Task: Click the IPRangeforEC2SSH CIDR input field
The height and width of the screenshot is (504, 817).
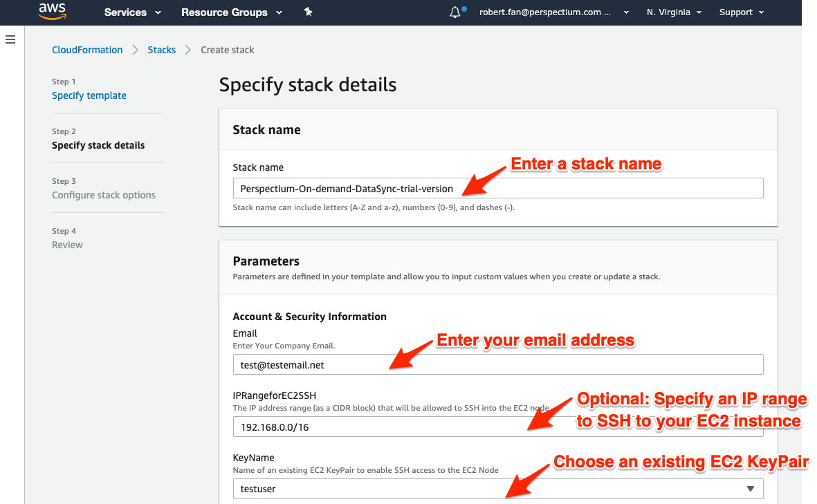Action: click(x=497, y=427)
